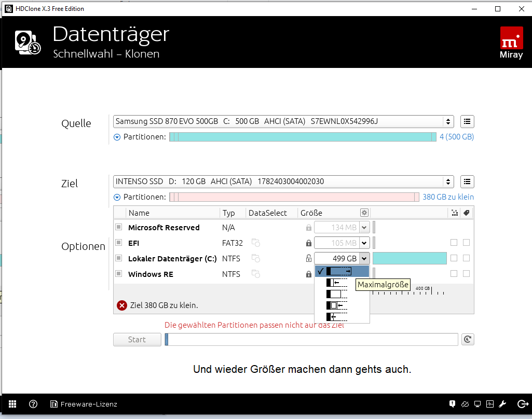The image size is (532, 419).
Task: Choose the third size option without arrow
Action: coord(342,294)
